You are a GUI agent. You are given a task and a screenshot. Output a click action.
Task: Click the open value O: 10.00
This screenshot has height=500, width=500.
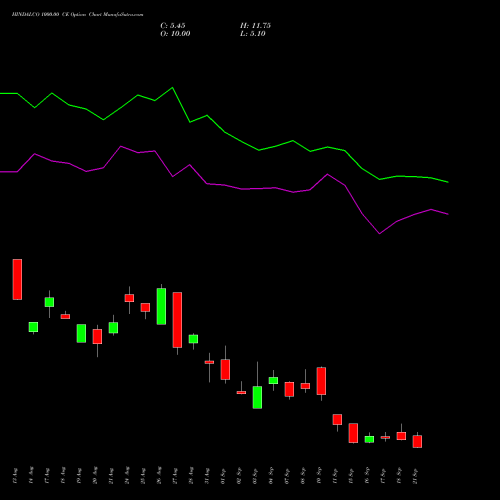(175, 34)
